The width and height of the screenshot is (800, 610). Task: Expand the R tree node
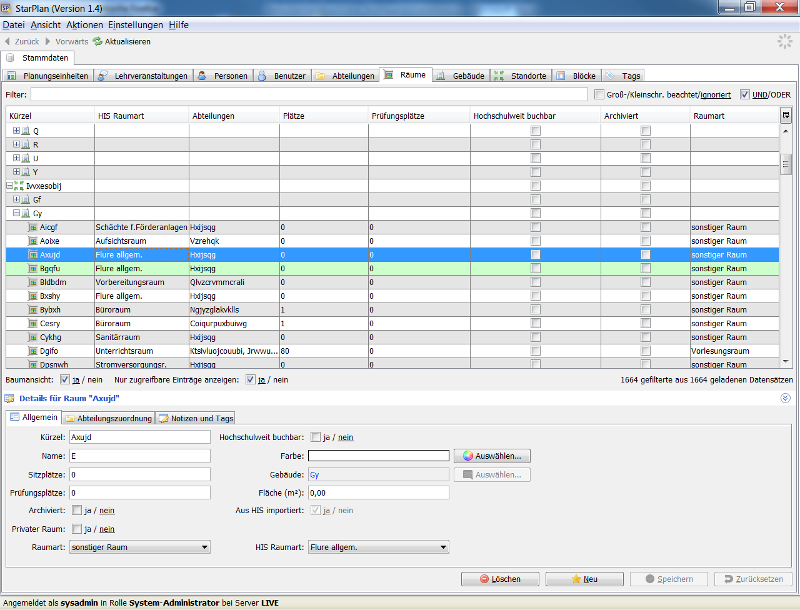16,144
